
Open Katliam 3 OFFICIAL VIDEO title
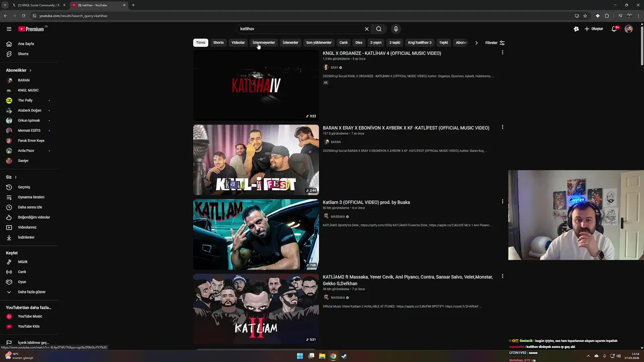[366, 202]
